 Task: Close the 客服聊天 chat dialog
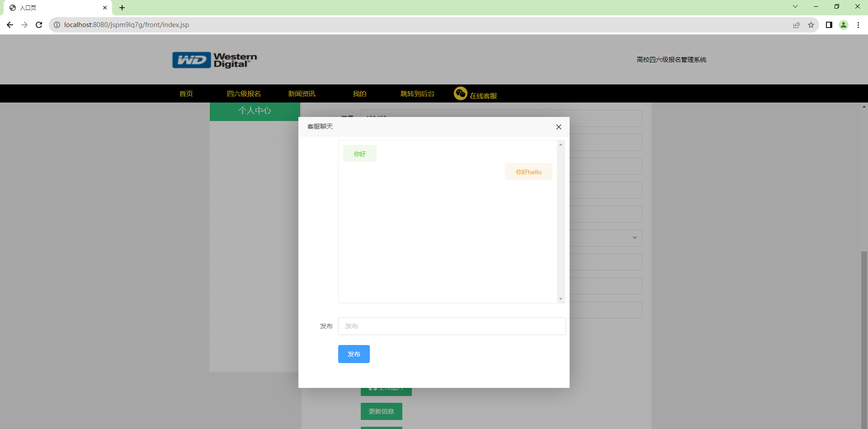(558, 127)
